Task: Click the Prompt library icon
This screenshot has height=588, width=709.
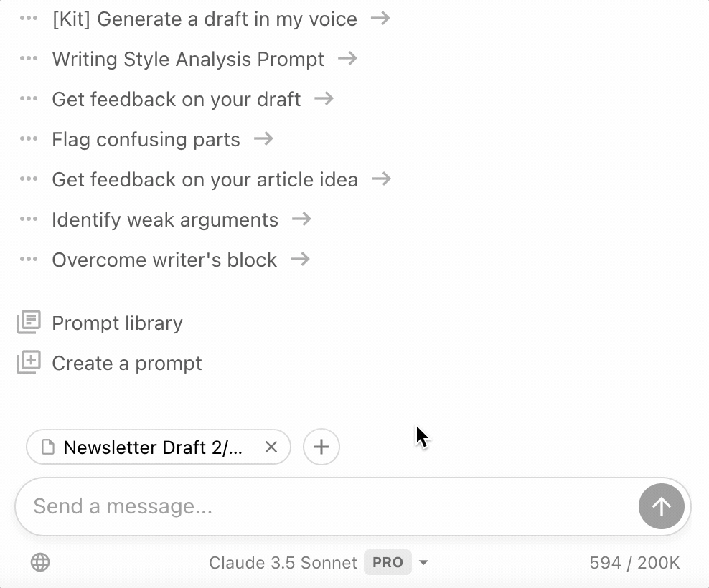Action: click(29, 323)
